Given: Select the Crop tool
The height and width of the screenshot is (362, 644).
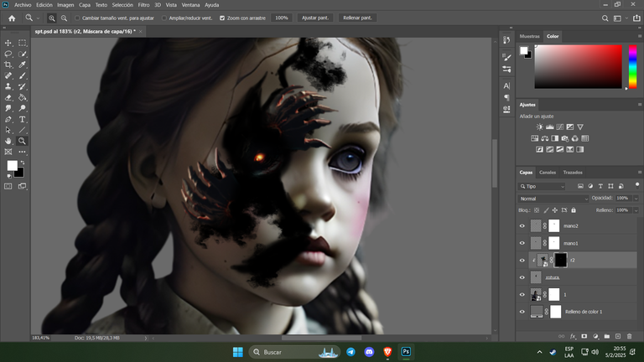Looking at the screenshot, I should click(8, 65).
